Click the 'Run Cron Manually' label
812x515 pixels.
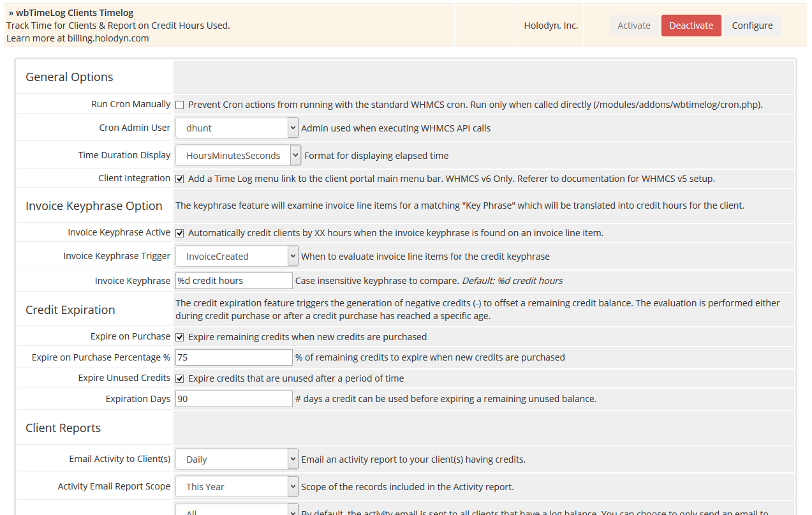(131, 104)
